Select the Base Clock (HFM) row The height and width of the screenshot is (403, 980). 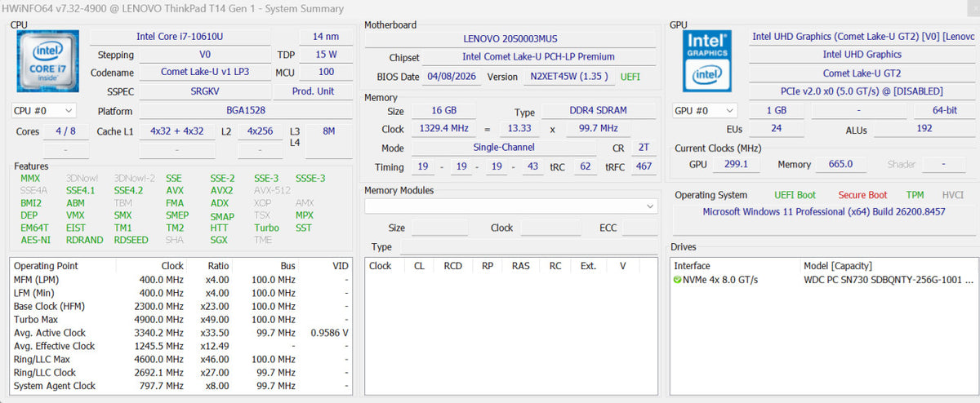coord(182,306)
